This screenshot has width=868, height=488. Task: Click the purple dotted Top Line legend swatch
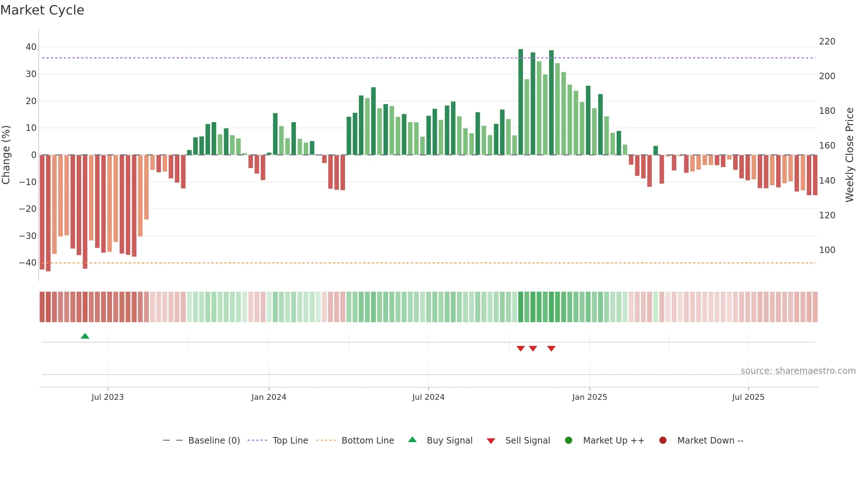pos(257,440)
